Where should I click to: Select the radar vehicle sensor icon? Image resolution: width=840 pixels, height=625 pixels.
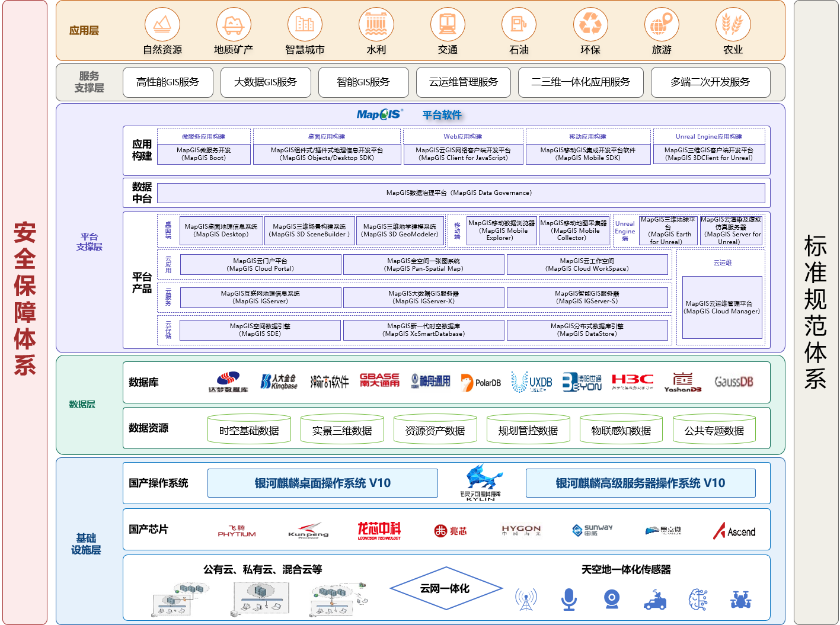[x=655, y=600]
